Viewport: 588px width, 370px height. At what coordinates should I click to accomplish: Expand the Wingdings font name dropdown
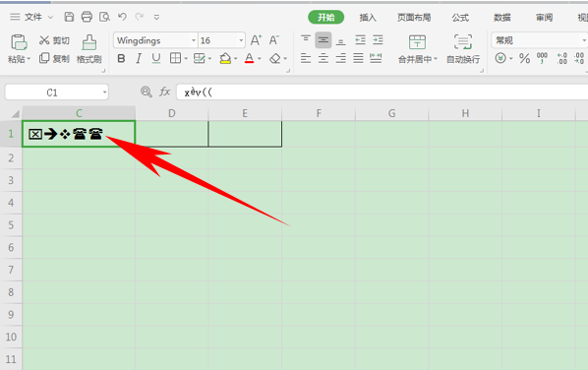194,40
